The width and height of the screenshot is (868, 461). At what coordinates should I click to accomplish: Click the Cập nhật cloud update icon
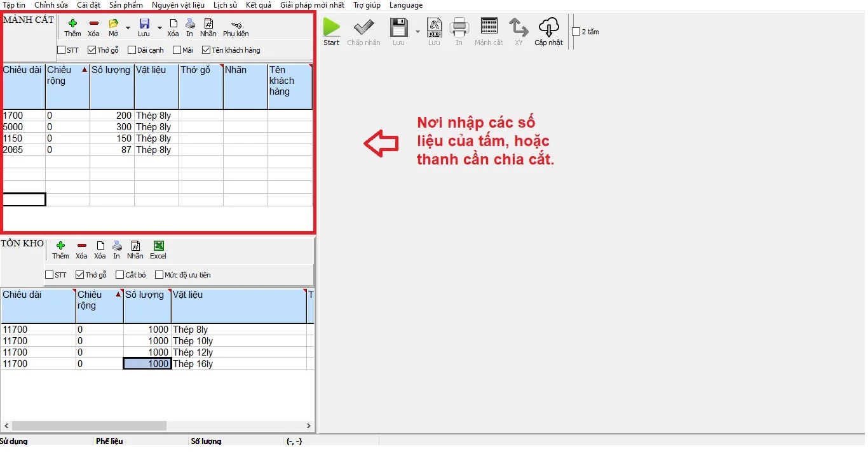[x=548, y=28]
